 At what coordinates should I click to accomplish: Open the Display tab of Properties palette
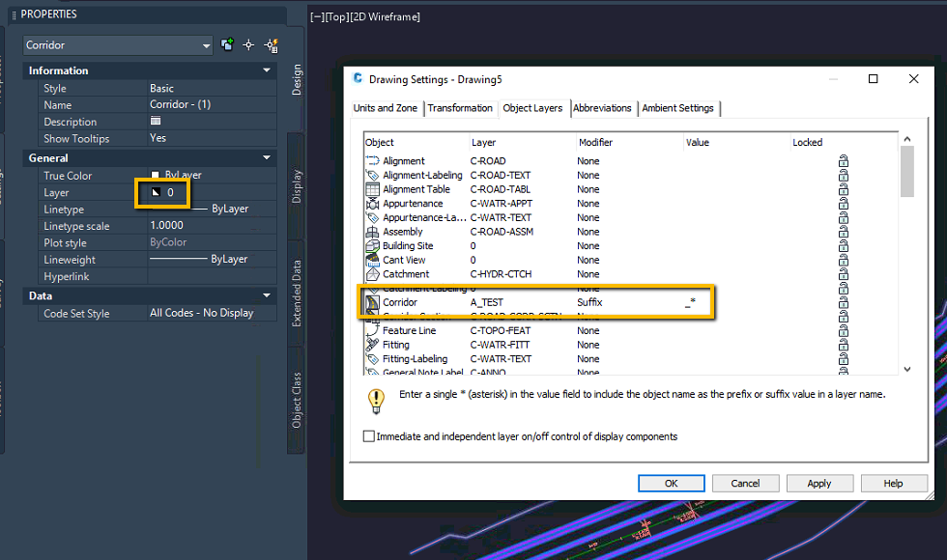coord(297,185)
